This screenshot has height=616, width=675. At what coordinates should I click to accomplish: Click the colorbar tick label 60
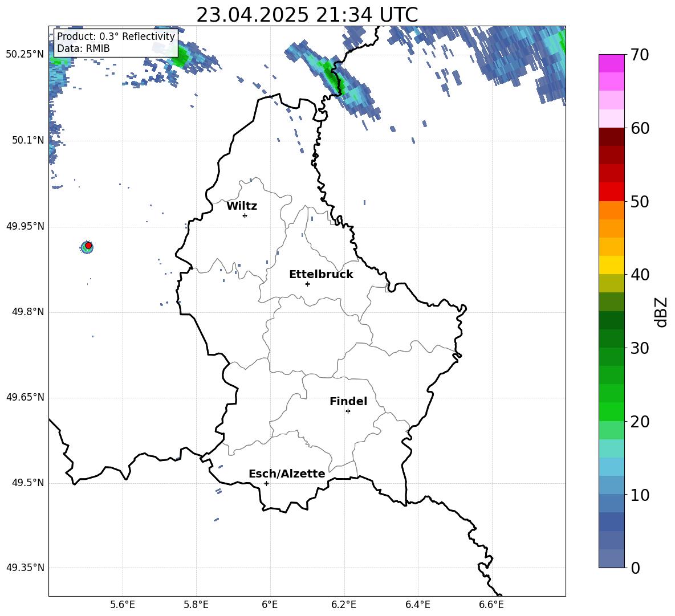(x=639, y=128)
